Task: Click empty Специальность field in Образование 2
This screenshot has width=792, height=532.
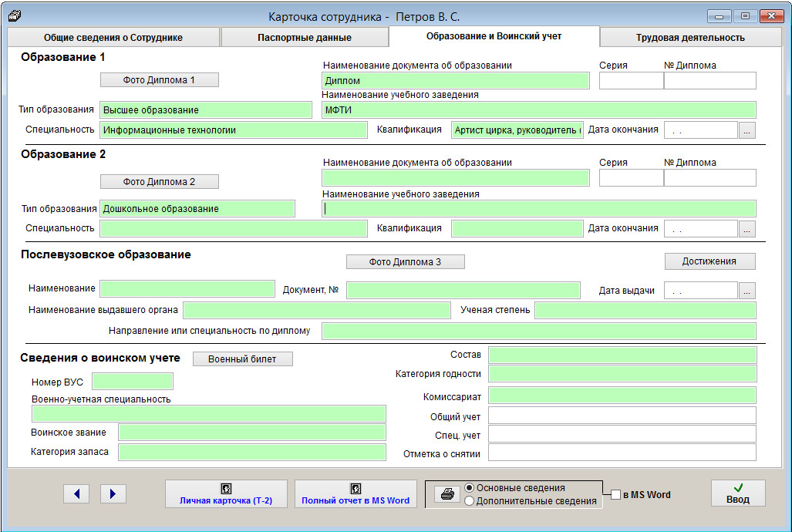Action: click(234, 229)
